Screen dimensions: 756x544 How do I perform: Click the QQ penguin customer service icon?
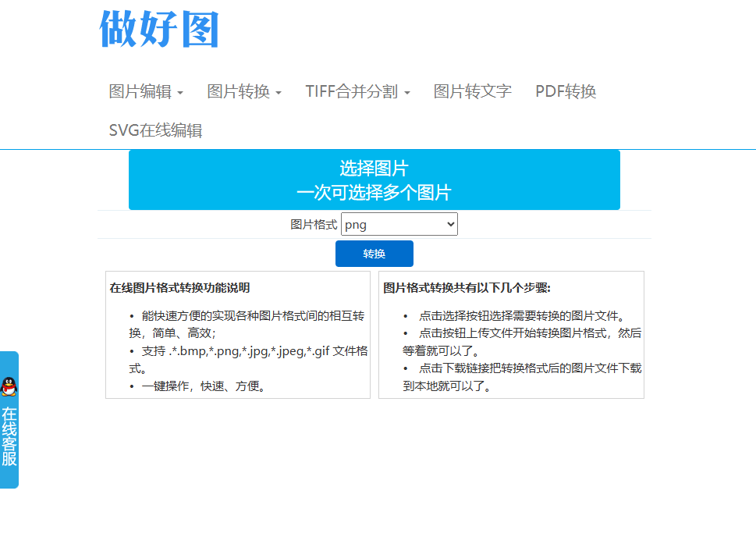pyautogui.click(x=9, y=385)
